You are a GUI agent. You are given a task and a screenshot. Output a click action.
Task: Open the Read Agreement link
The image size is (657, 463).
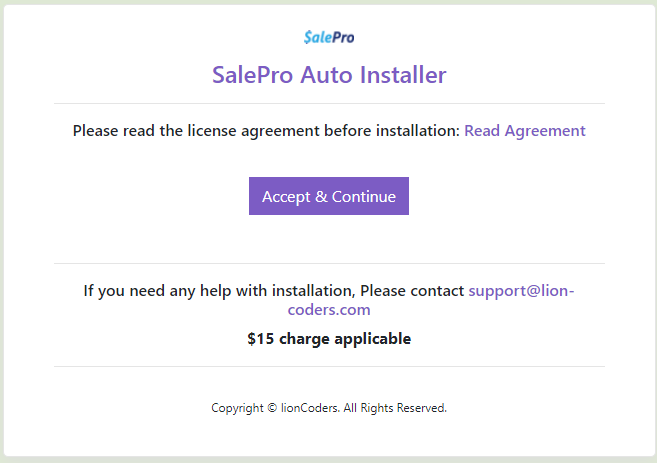point(525,131)
